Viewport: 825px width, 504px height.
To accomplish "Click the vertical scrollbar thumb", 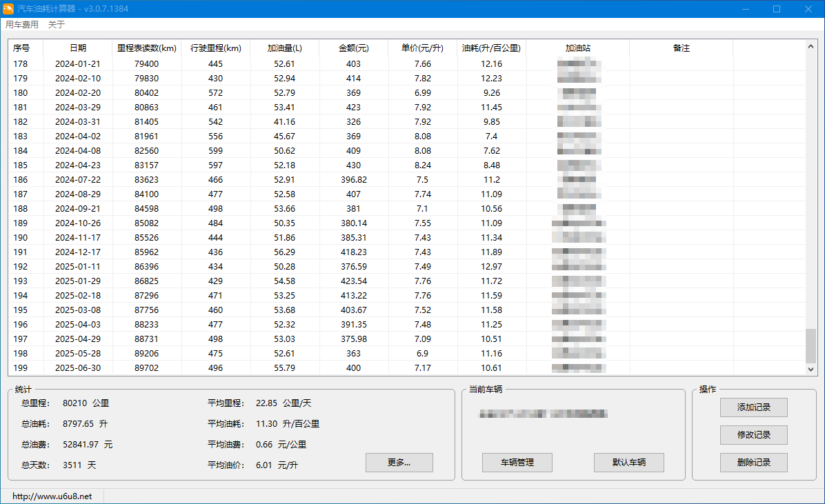I will tap(811, 345).
